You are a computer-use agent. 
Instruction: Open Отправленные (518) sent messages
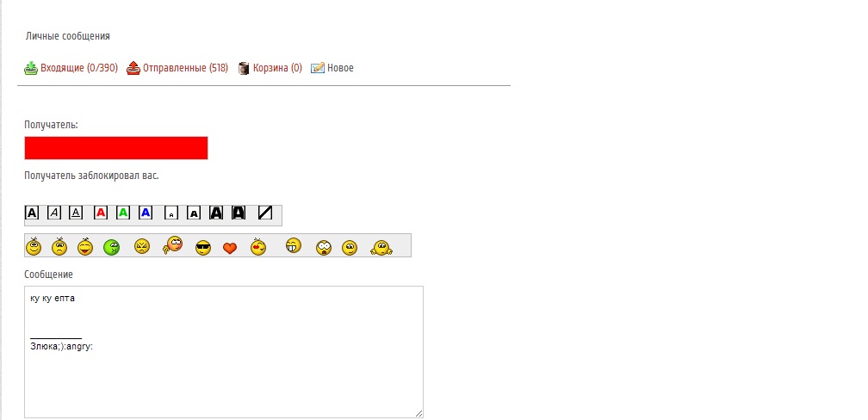coord(177,68)
